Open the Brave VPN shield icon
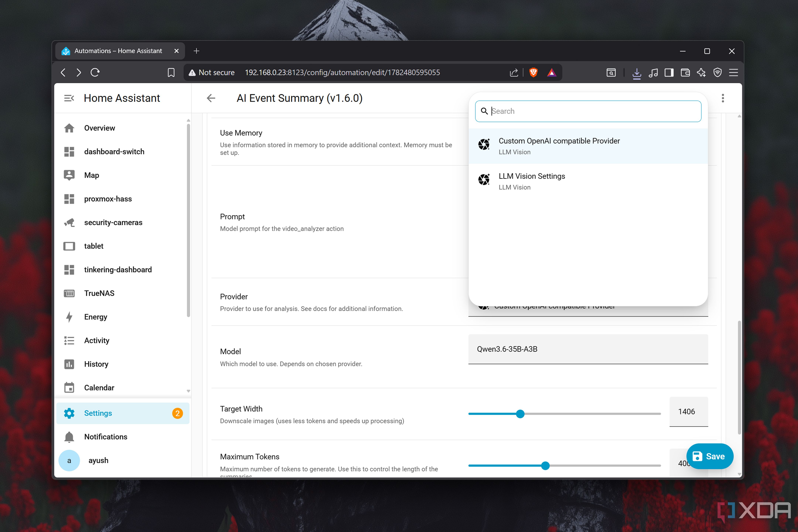Image resolution: width=798 pixels, height=532 pixels. click(x=717, y=72)
